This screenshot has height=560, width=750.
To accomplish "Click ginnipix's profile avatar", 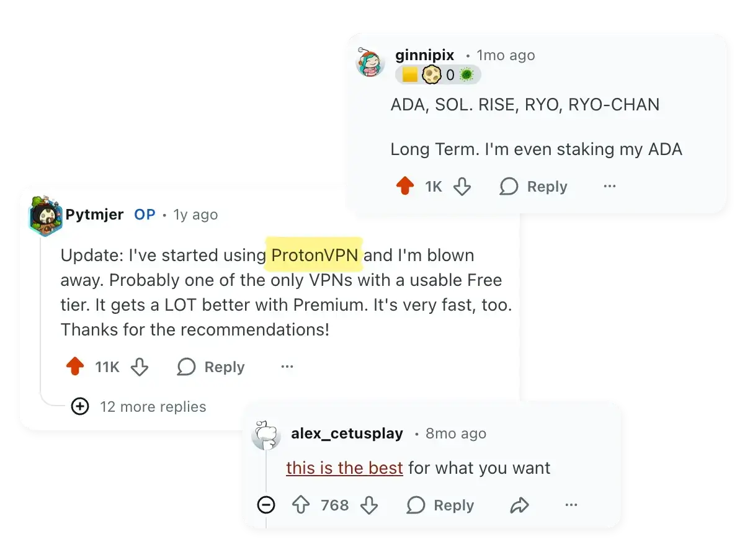I will 371,63.
